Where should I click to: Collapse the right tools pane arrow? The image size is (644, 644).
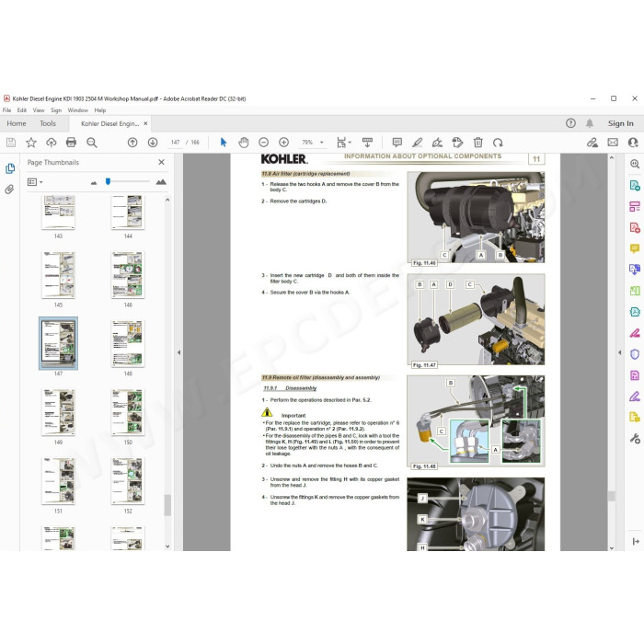pos(619,352)
